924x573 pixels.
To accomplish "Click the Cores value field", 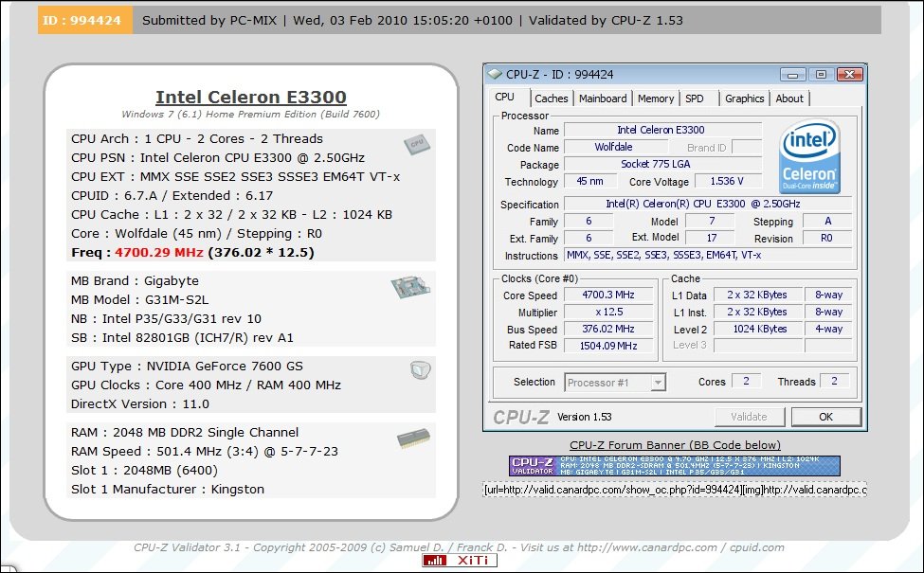I will 746,381.
